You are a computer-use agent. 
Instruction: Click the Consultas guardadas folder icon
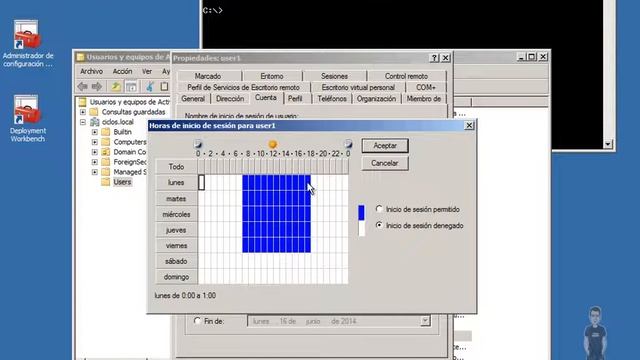[94, 112]
